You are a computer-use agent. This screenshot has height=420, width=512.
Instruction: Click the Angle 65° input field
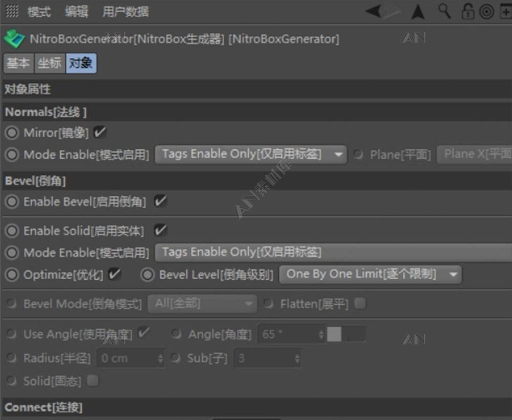pos(291,334)
